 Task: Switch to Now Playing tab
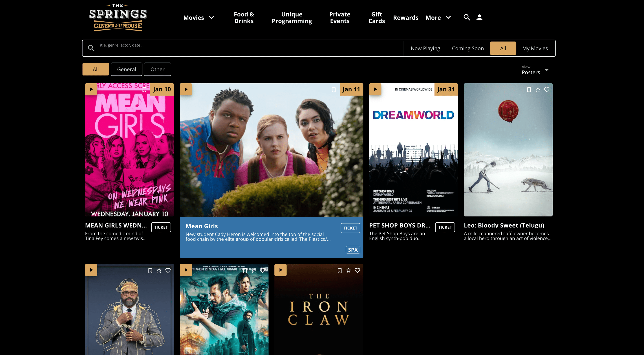(x=425, y=48)
